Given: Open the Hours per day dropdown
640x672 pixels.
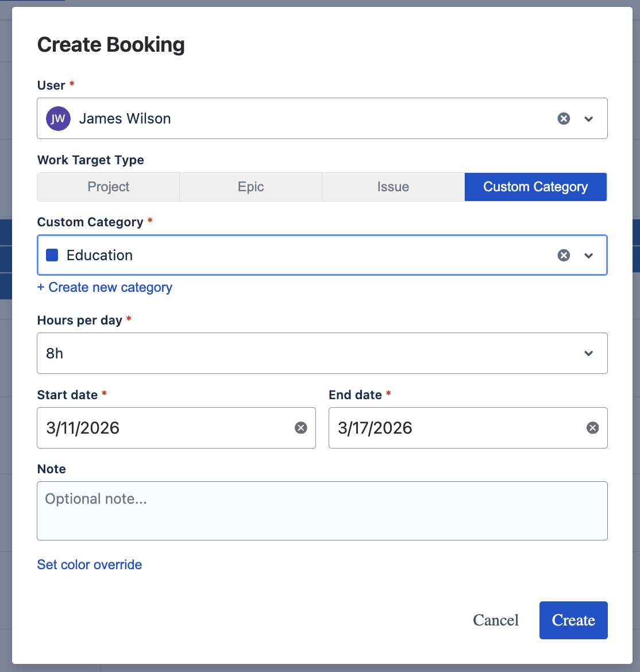Looking at the screenshot, I should tap(322, 353).
